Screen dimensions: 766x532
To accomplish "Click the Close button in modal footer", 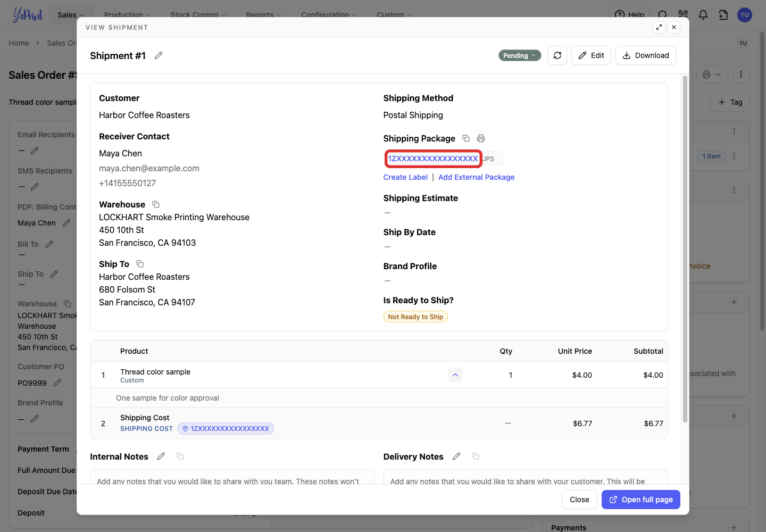I will (579, 500).
